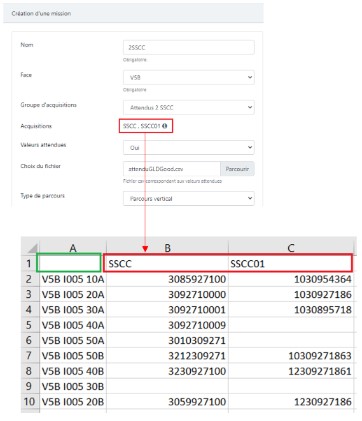Open the Groupe d'acquisitions dropdown
The width and height of the screenshot is (362, 421).
coord(189,107)
